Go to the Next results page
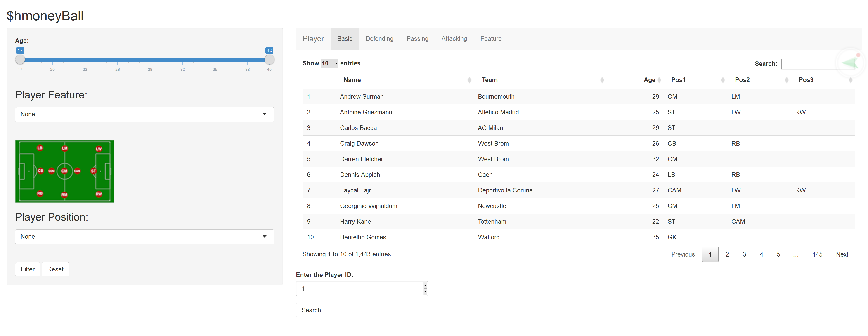 (842, 254)
